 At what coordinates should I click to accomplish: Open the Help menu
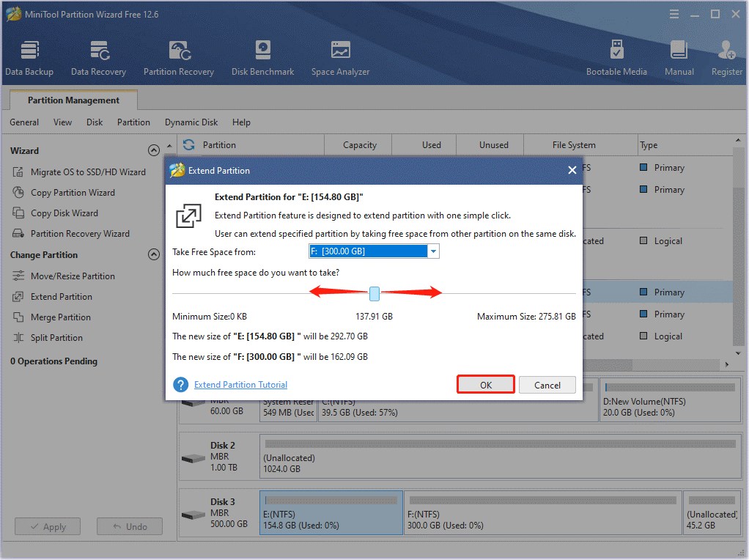(x=241, y=122)
